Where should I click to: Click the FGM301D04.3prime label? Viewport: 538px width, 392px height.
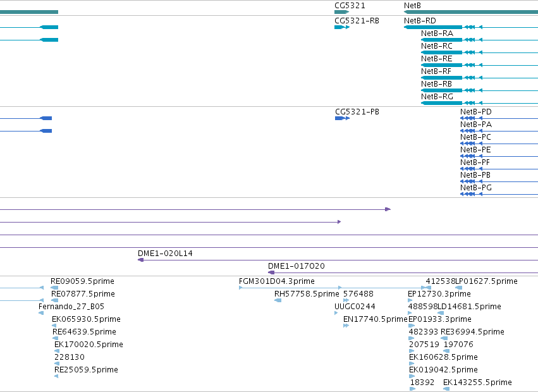coord(276,281)
